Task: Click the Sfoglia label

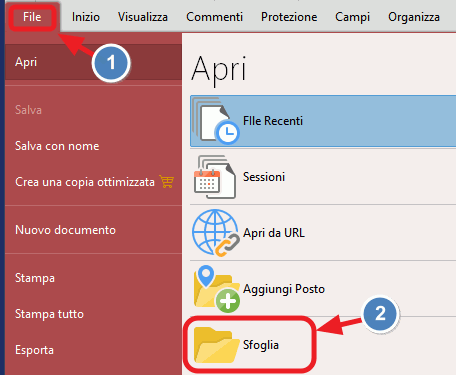Action: click(x=261, y=345)
